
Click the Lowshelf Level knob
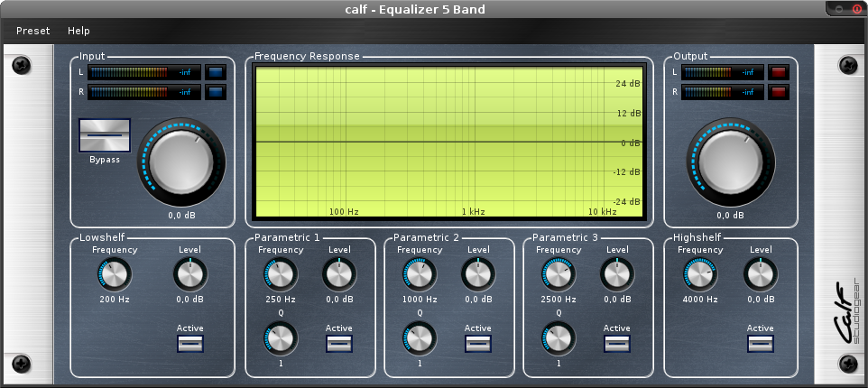pos(189,274)
